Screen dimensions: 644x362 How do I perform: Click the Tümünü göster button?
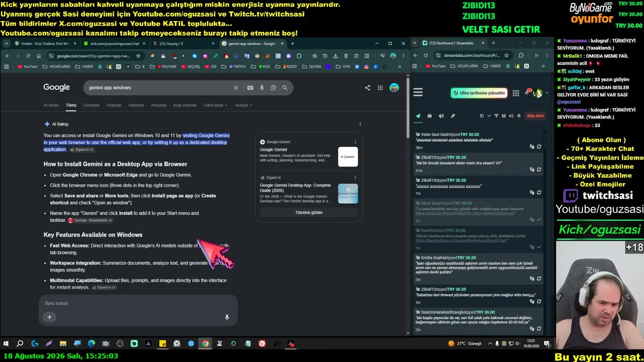click(309, 212)
